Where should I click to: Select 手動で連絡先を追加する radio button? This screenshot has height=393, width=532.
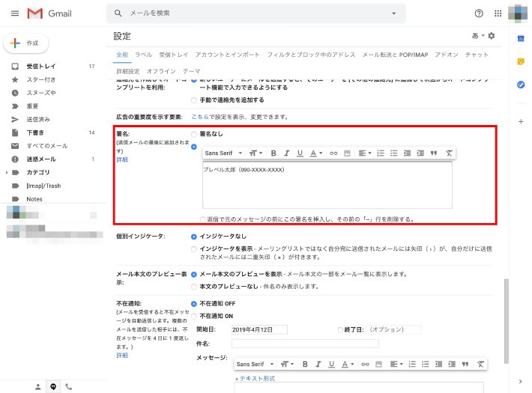pyautogui.click(x=194, y=100)
